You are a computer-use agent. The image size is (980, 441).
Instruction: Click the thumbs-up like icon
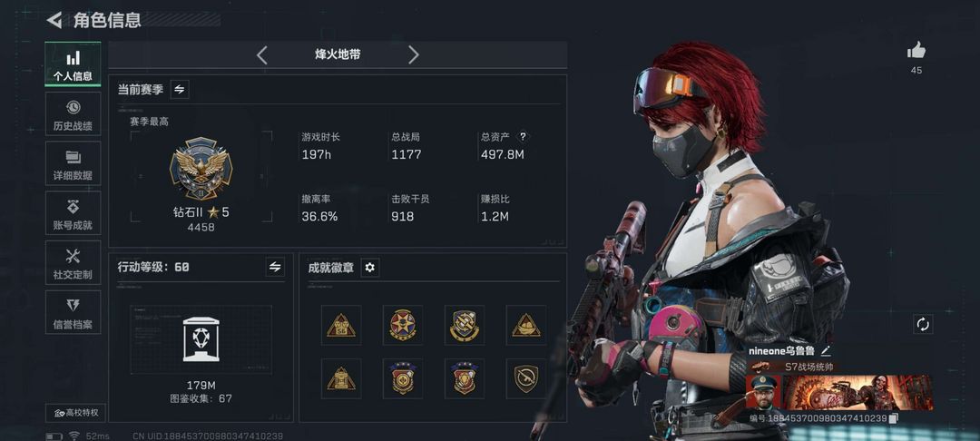[x=916, y=51]
